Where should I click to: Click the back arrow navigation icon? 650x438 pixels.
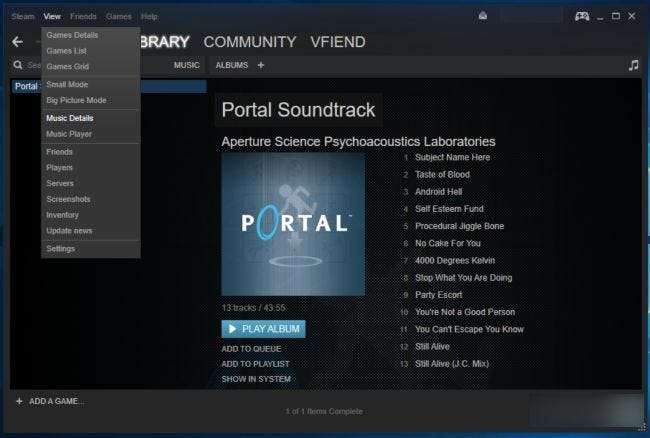pyautogui.click(x=17, y=42)
